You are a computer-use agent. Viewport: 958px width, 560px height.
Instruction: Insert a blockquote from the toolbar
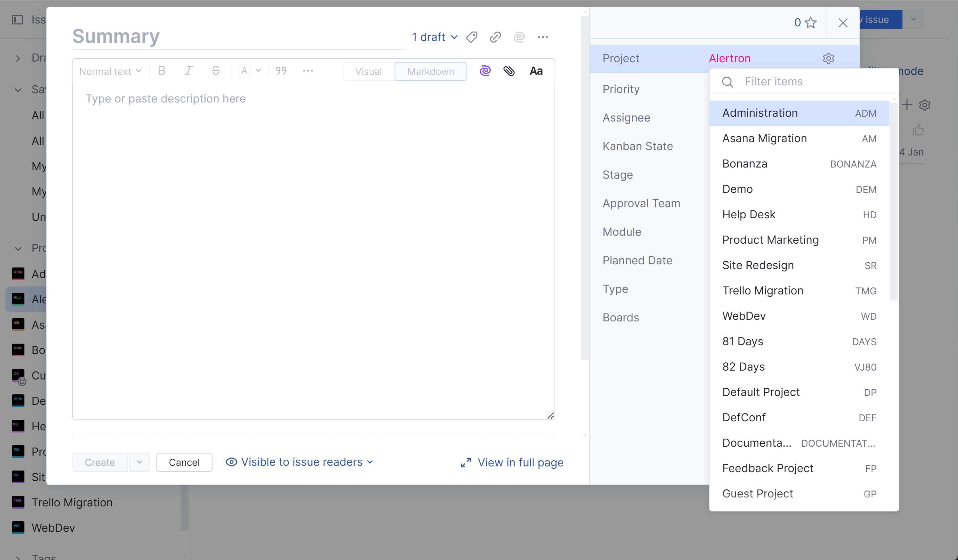281,70
